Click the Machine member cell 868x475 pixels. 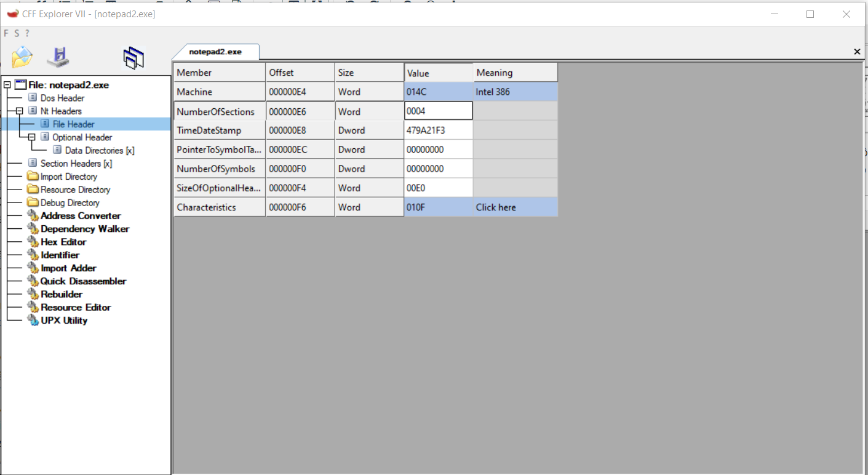tap(220, 92)
